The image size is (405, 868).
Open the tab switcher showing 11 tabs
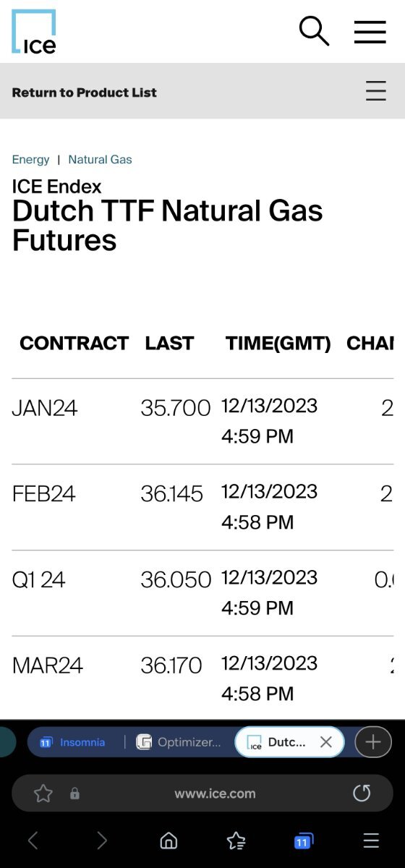[303, 841]
